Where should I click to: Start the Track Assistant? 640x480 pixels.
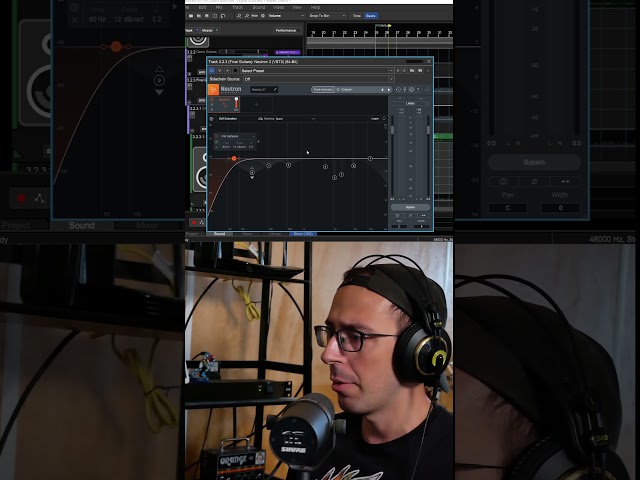(x=323, y=89)
